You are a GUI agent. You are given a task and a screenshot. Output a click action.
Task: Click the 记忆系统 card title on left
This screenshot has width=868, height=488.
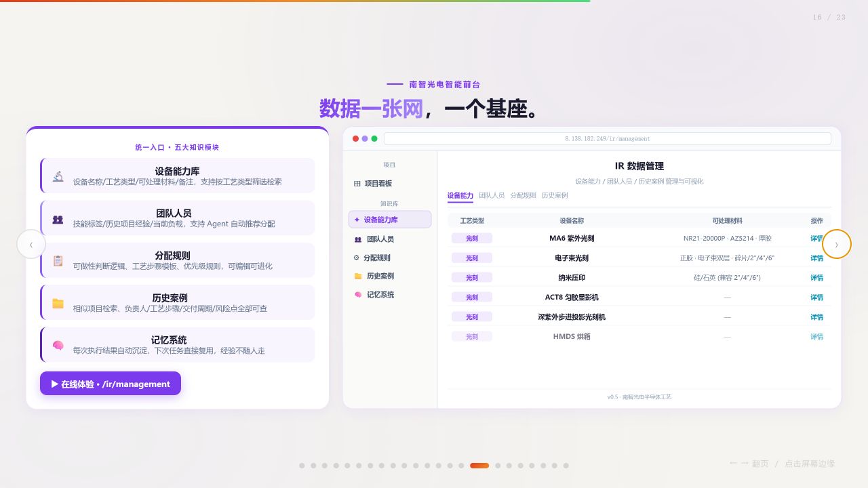point(169,340)
